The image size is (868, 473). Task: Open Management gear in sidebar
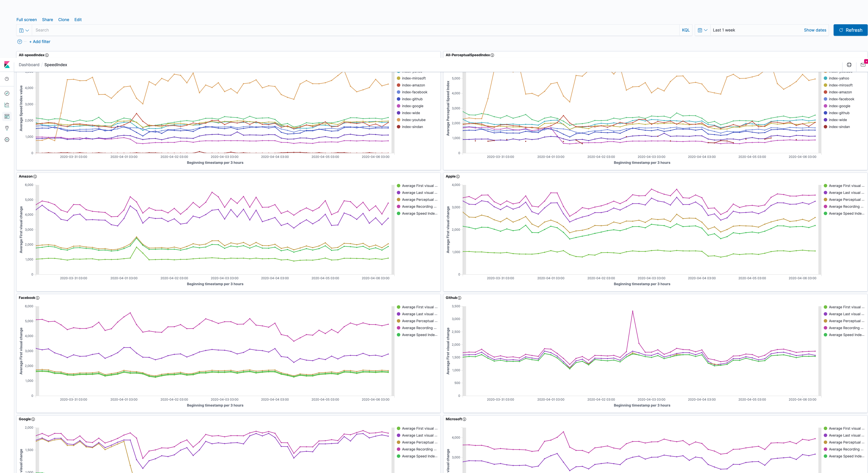coord(7,139)
